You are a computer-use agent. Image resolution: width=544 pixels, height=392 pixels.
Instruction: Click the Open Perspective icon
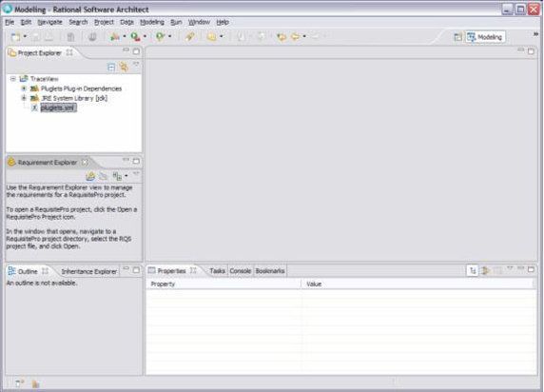click(x=458, y=37)
